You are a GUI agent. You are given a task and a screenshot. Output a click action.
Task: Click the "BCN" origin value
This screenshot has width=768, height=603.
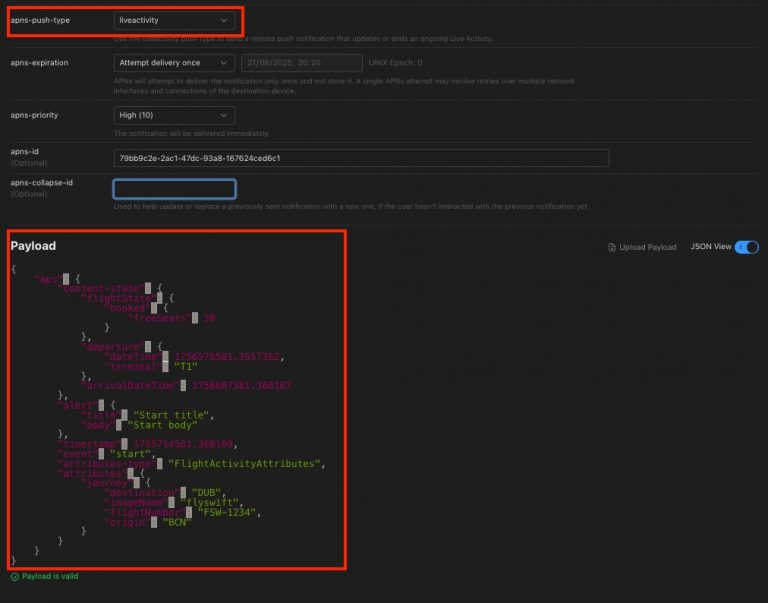point(176,522)
